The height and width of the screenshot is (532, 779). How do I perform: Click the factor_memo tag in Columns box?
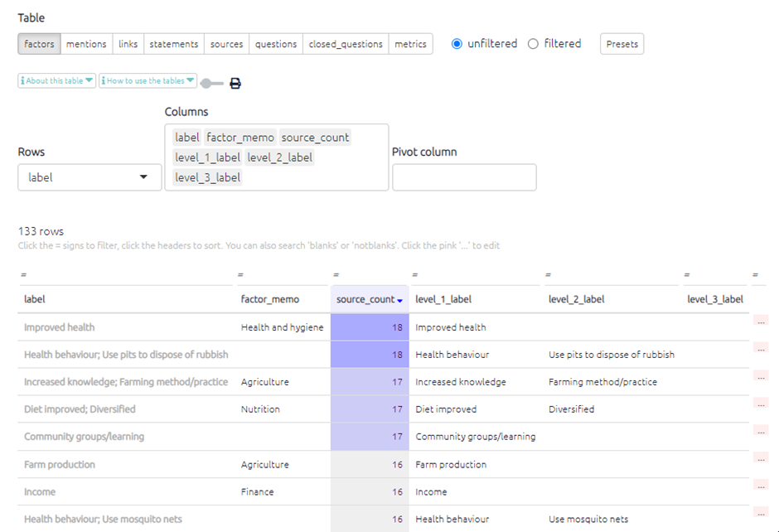click(240, 138)
